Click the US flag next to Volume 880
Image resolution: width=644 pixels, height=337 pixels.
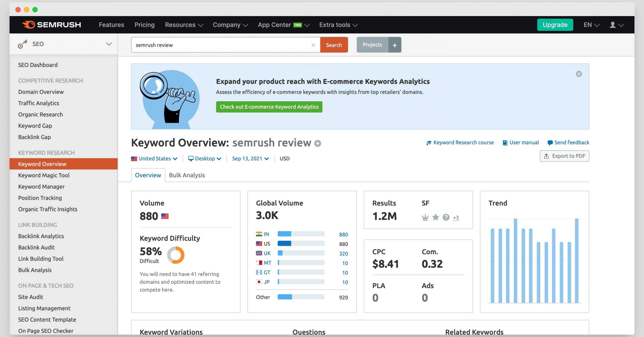coord(165,216)
